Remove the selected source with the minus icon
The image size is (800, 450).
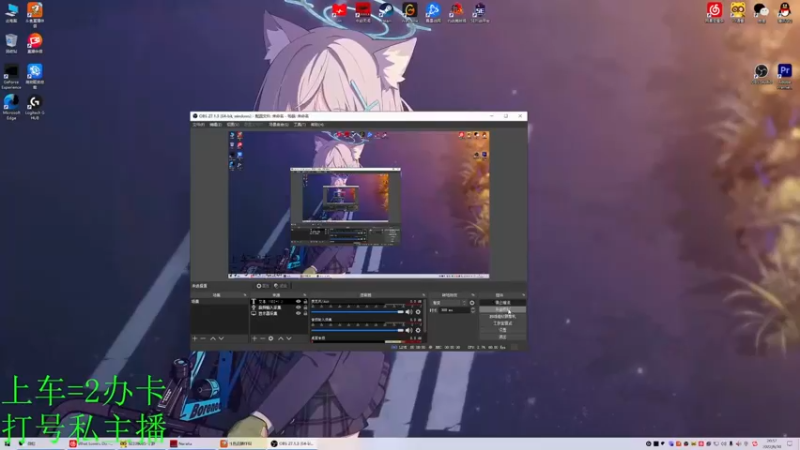point(263,338)
